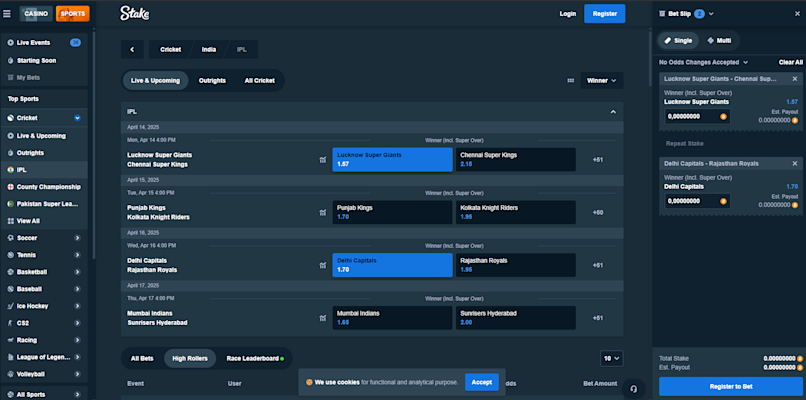Screen dimensions: 806x400
Task: Switch bet slip to Single mode
Action: (x=679, y=41)
